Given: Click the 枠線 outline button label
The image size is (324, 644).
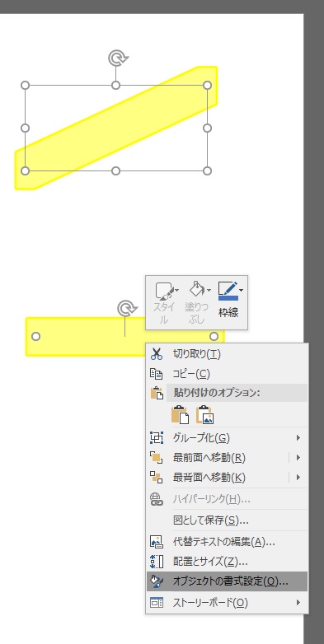Looking at the screenshot, I should (x=228, y=313).
